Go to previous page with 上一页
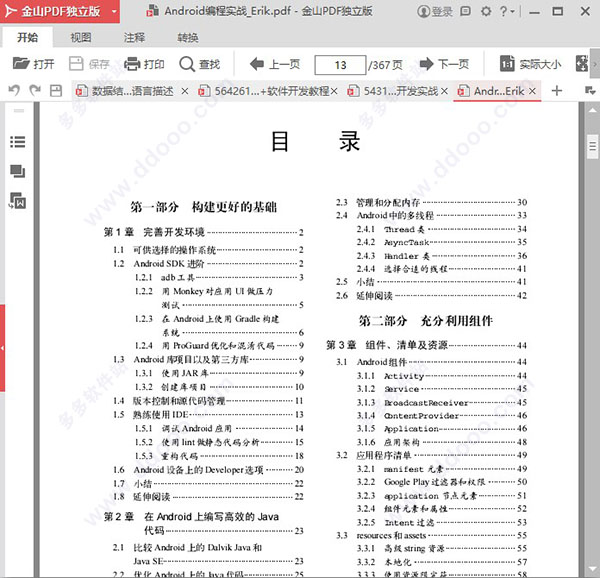Screen dimensions: 600x578 (x=274, y=64)
